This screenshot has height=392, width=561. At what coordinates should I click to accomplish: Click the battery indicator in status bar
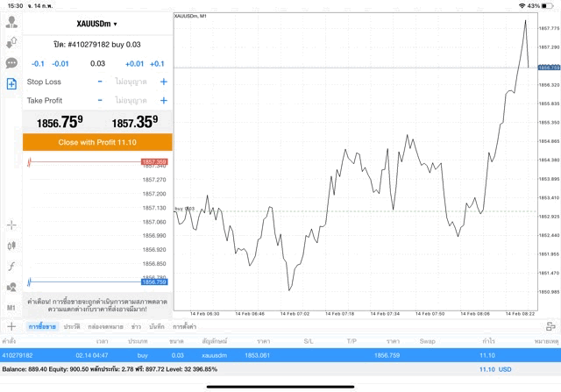[548, 6]
